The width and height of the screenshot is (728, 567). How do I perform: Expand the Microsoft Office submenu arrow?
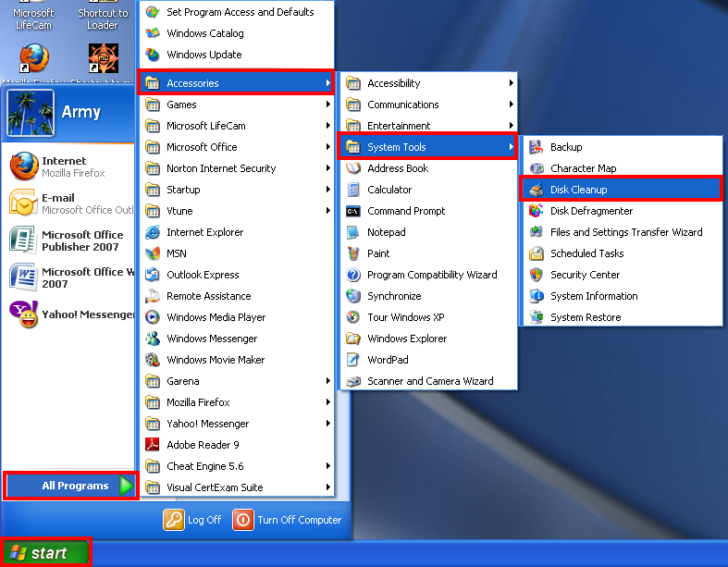pyautogui.click(x=327, y=147)
